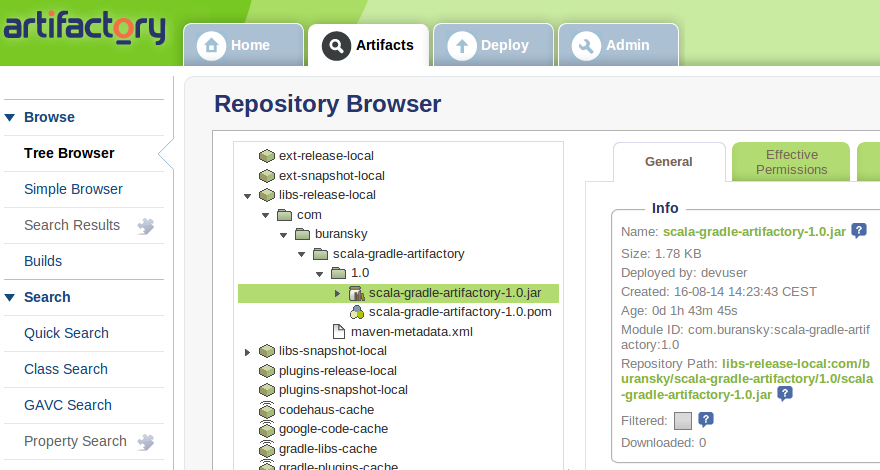Screen dimensions: 880x470
Task: Click the plugin icon beside Property Search
Action: 146,442
